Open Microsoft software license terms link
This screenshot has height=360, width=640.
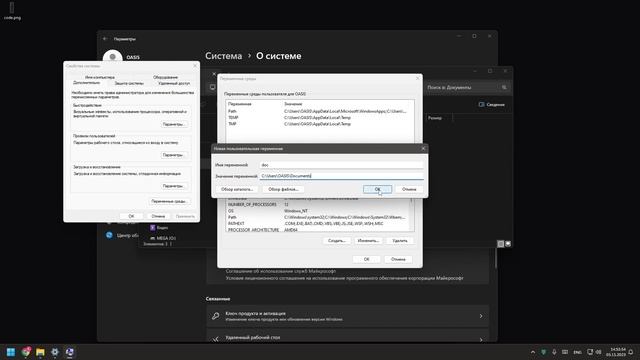pos(344,278)
